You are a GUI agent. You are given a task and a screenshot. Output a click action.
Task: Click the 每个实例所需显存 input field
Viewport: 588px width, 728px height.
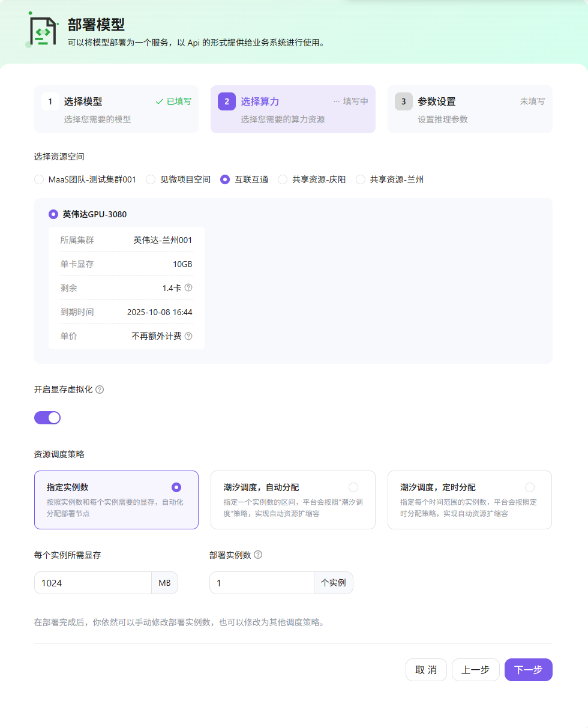tap(93, 582)
